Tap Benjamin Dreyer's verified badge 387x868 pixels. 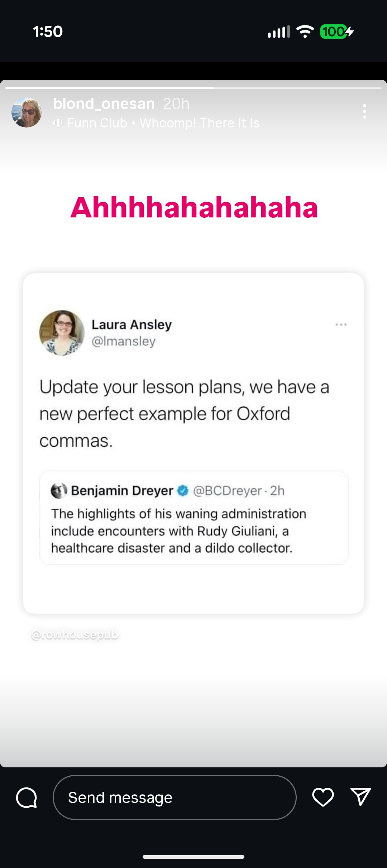click(183, 491)
